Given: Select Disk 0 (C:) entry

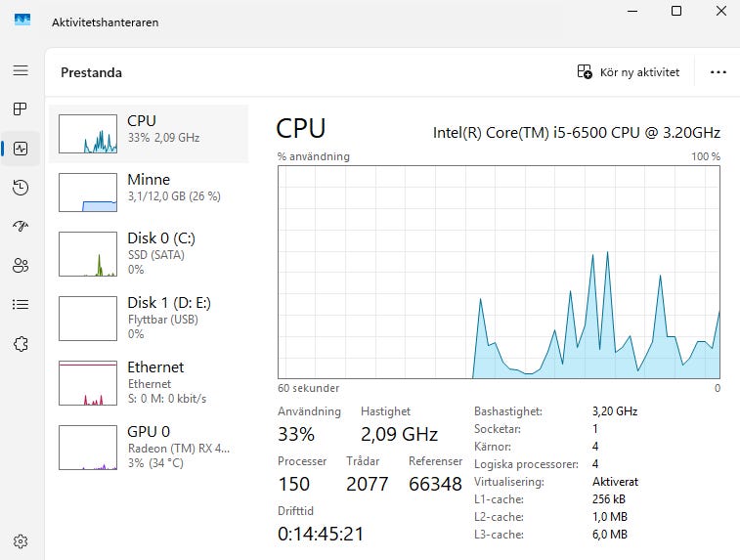Looking at the screenshot, I should (x=149, y=254).
